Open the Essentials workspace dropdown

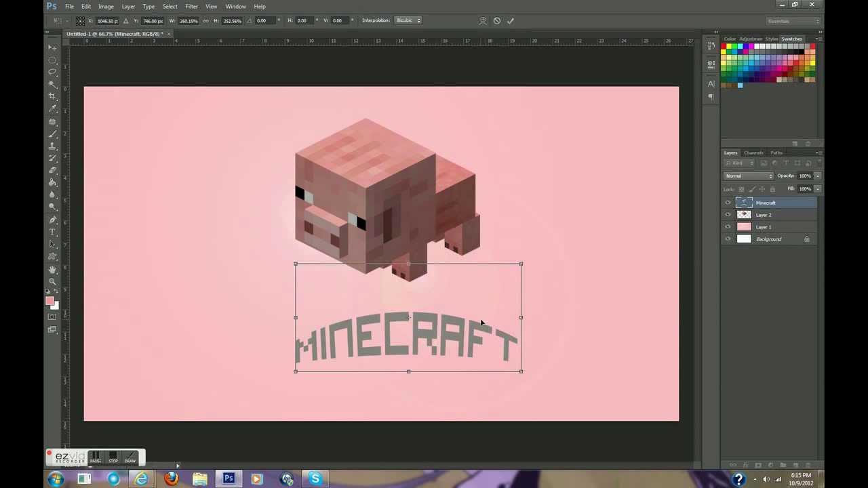point(792,21)
